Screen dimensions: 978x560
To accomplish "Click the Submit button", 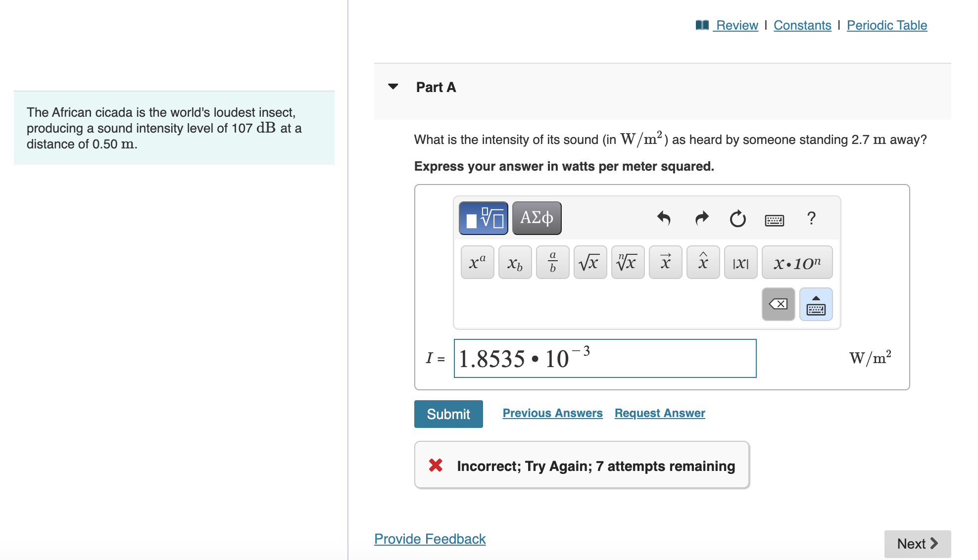I will tap(448, 414).
